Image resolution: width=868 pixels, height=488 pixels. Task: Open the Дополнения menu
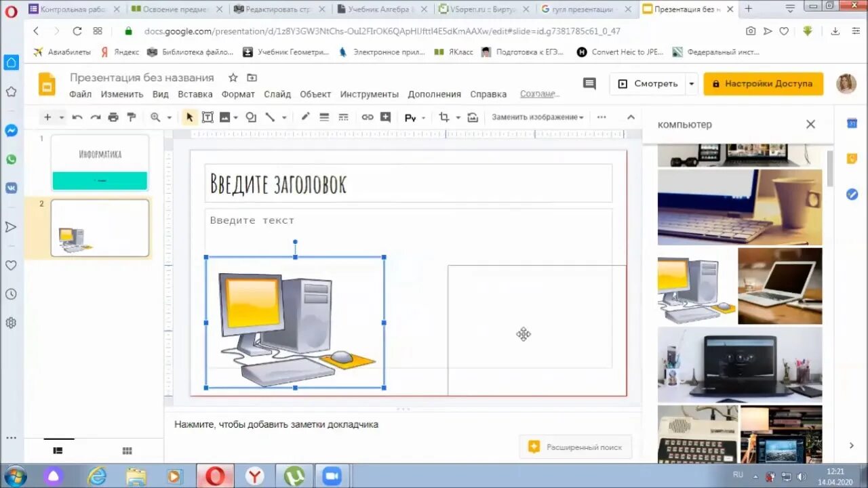[435, 94]
